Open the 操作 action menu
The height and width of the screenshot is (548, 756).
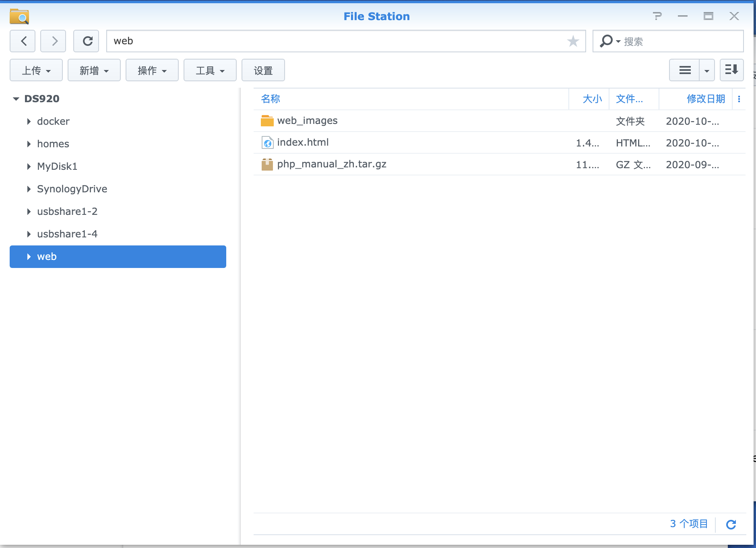(152, 70)
